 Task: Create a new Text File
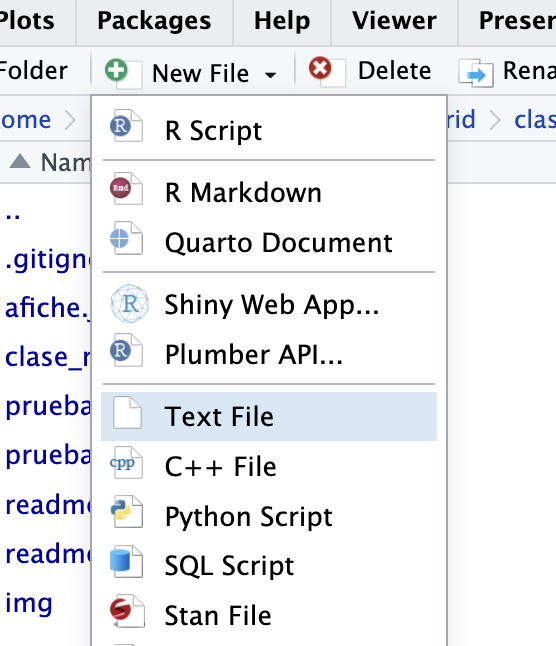[269, 417]
